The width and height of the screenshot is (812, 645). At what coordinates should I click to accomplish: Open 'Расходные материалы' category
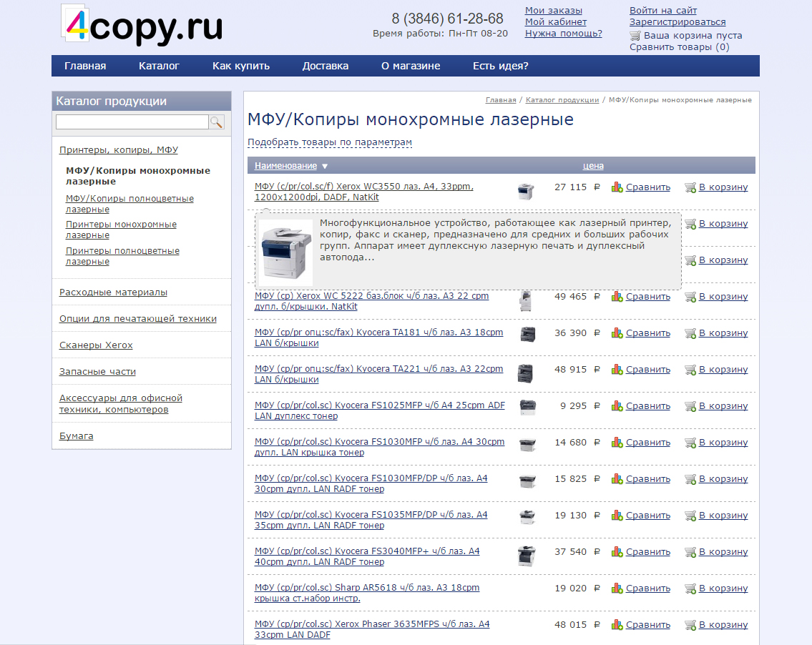click(113, 292)
